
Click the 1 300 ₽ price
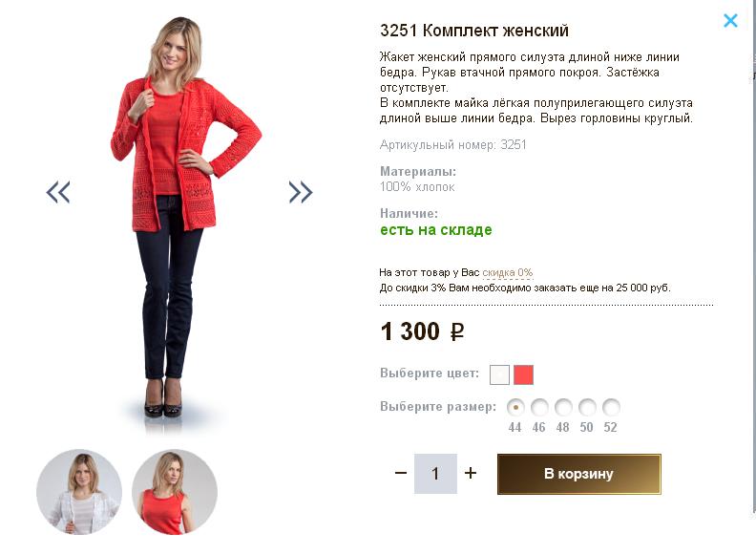coord(422,331)
